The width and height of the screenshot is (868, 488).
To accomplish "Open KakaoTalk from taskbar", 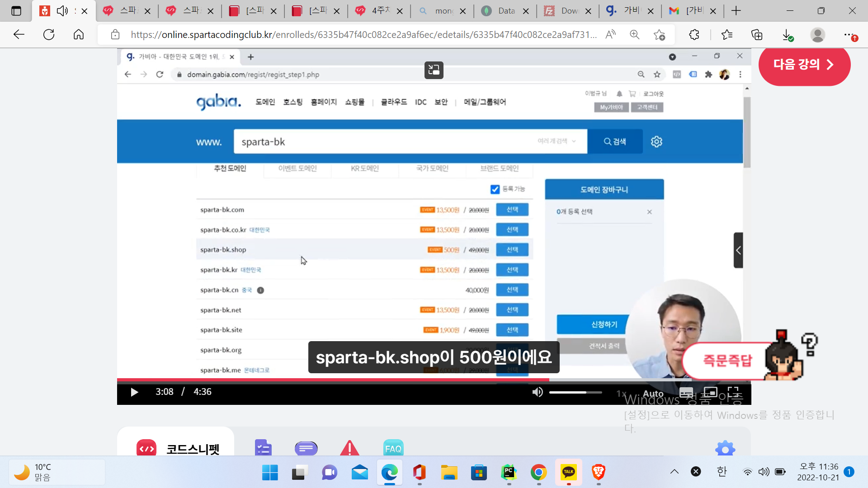I will pos(568,473).
